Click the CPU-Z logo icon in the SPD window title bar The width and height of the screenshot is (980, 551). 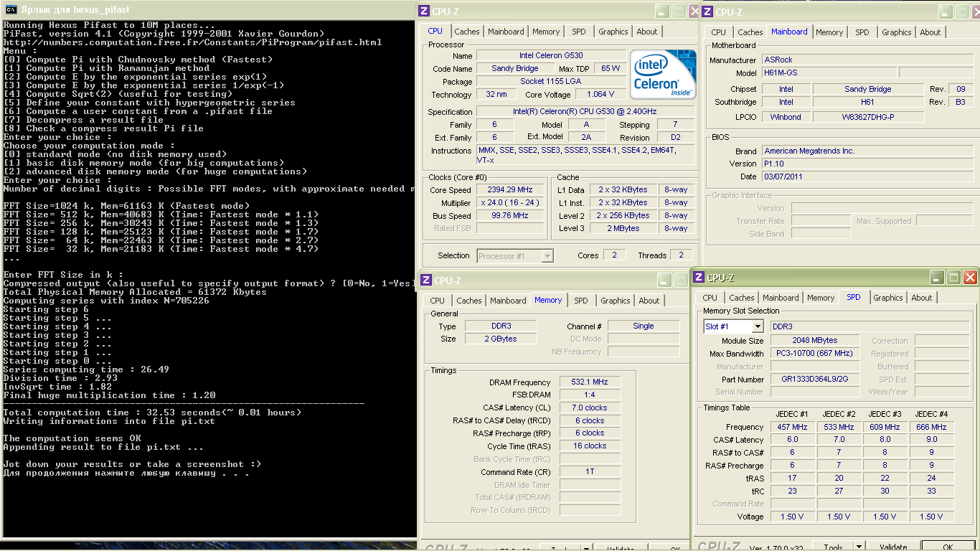tap(699, 277)
